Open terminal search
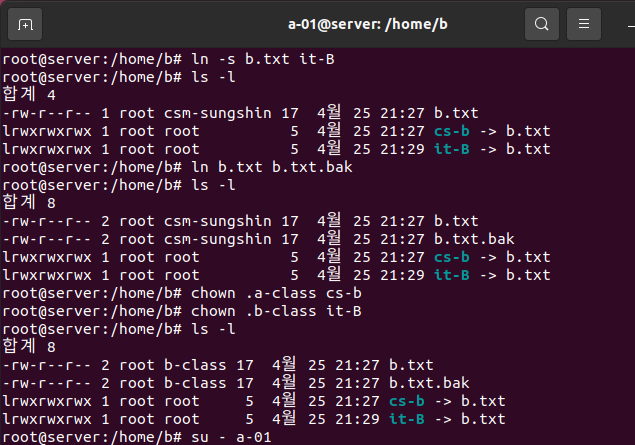635x445 pixels. pos(541,24)
